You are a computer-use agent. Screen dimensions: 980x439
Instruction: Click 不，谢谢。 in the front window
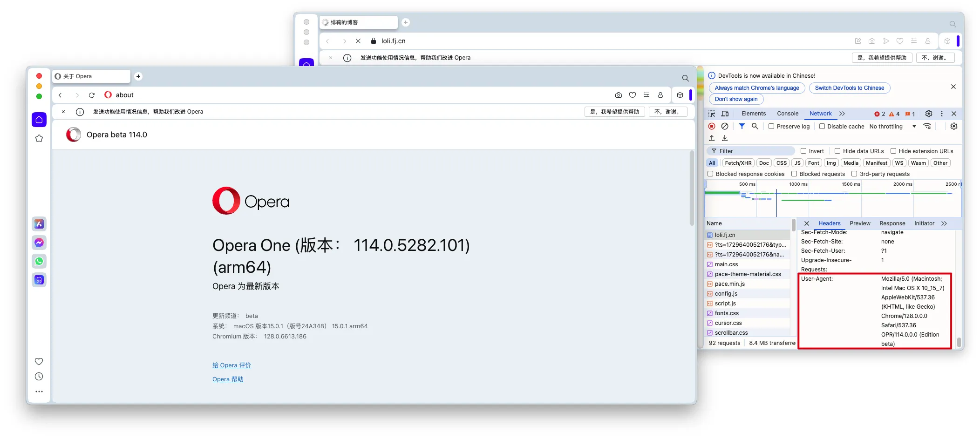pyautogui.click(x=668, y=112)
